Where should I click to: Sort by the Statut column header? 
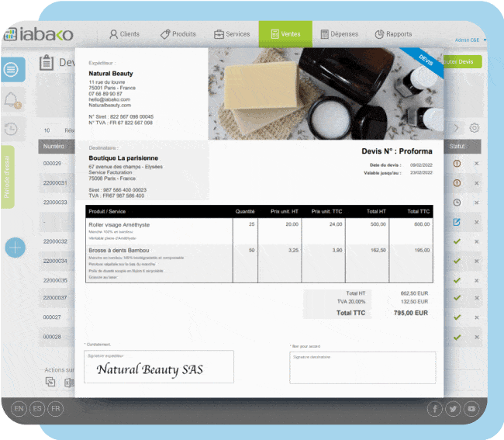pos(457,147)
